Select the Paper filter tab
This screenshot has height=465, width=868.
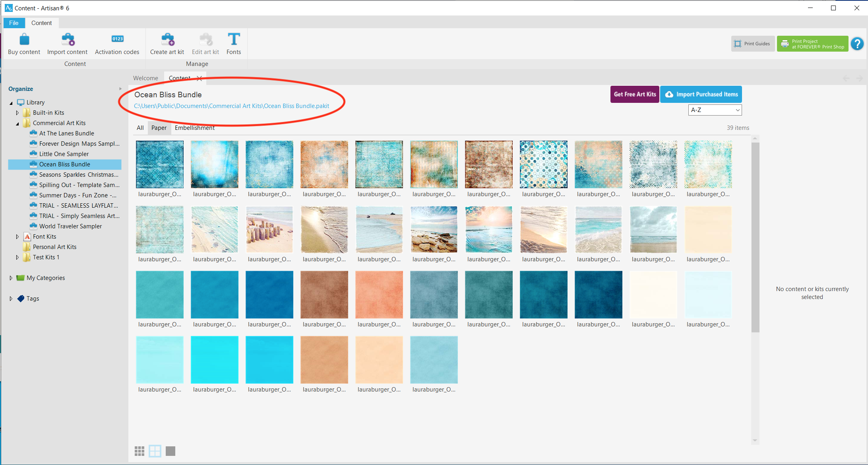pos(159,128)
